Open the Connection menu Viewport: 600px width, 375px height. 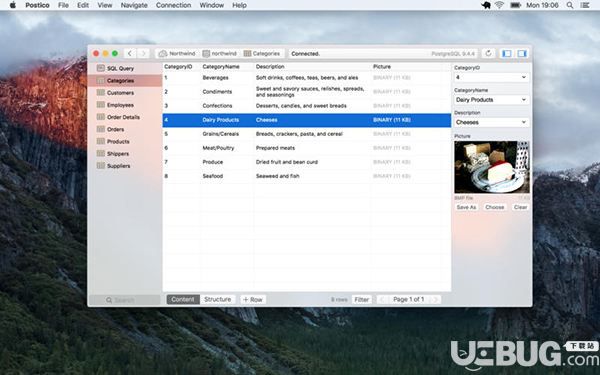tap(173, 5)
